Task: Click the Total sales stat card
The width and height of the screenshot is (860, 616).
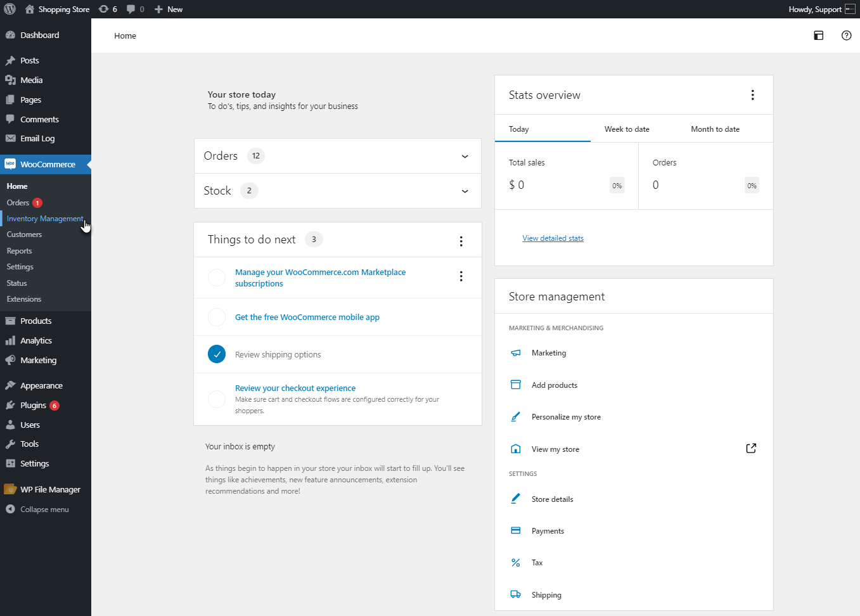Action: 567,176
